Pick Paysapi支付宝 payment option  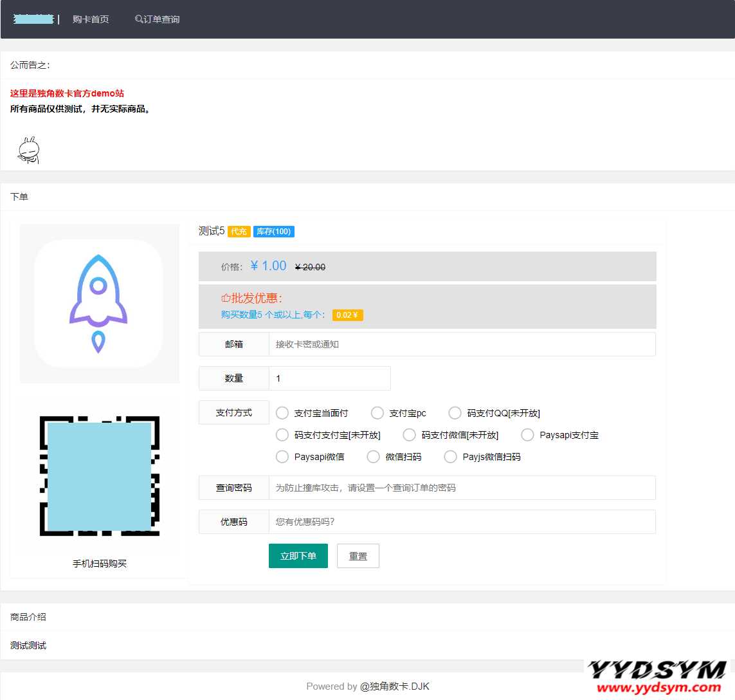coord(527,435)
